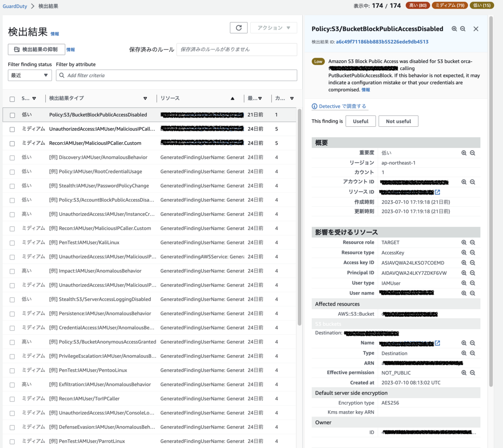
Task: Include filter icon for Access key ID
Action: pos(464,263)
